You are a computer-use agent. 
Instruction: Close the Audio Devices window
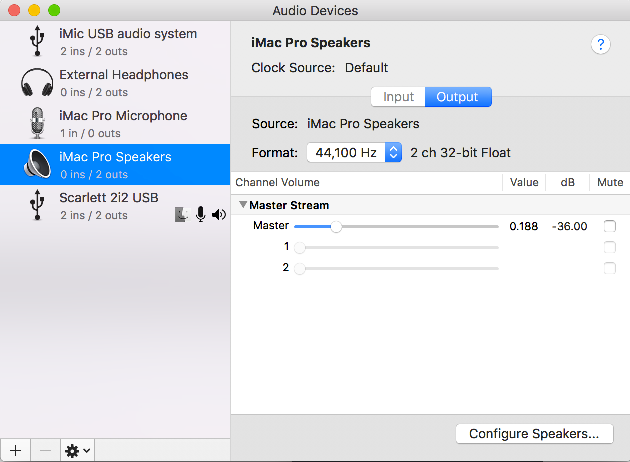(x=14, y=10)
